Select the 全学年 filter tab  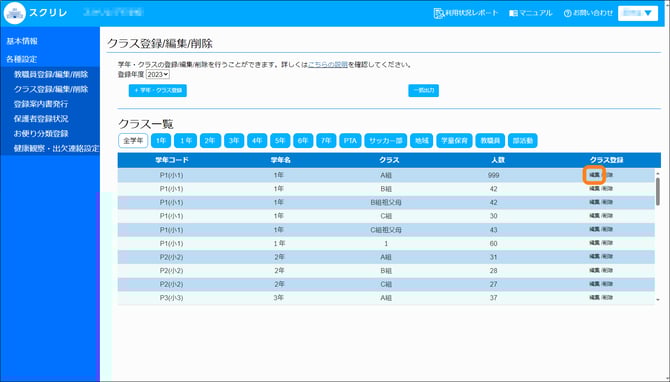[x=133, y=141]
